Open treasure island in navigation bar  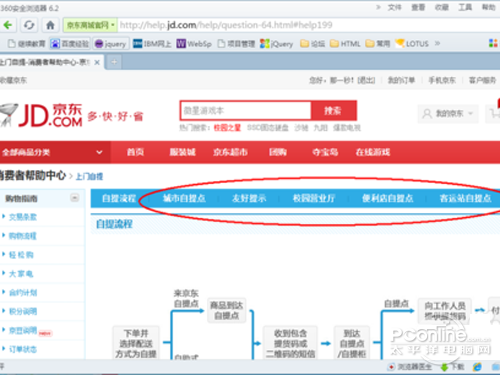tap(325, 152)
